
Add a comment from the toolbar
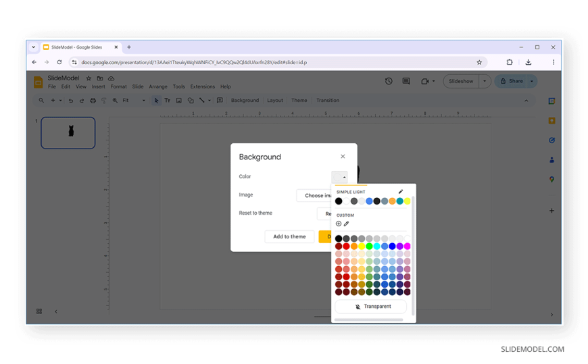pos(220,101)
